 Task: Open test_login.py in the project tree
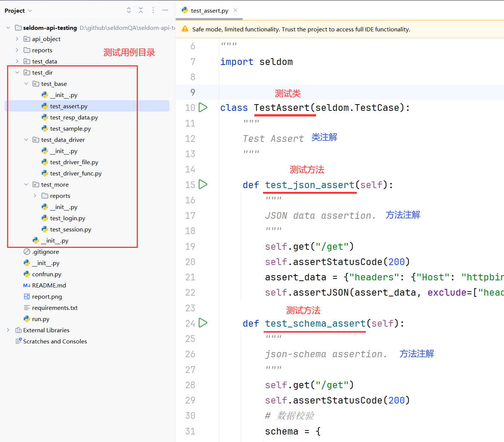click(x=67, y=218)
